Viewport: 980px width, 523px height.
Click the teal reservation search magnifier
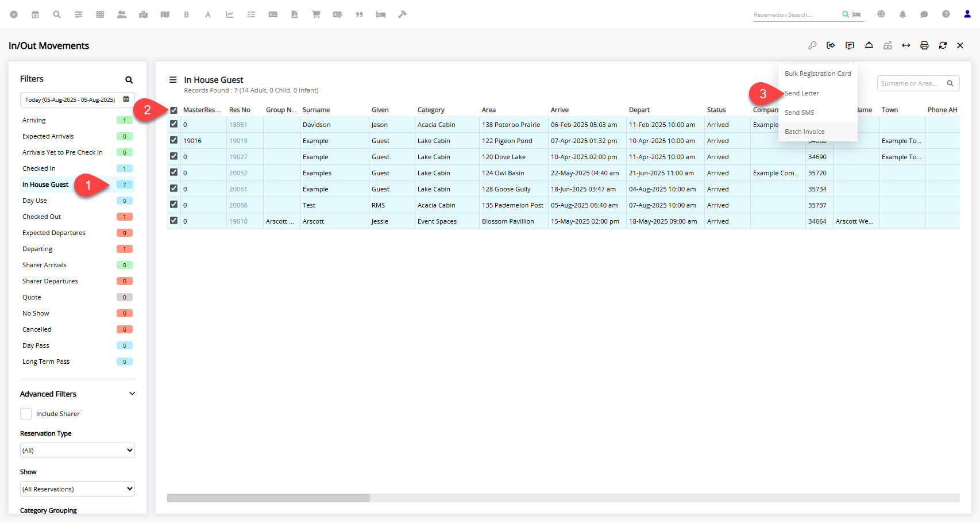846,14
